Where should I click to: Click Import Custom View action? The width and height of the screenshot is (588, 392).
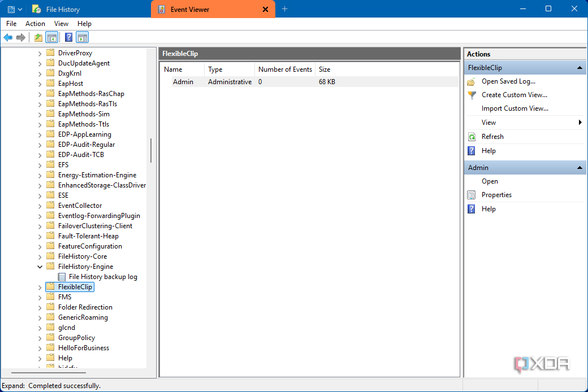tap(515, 108)
